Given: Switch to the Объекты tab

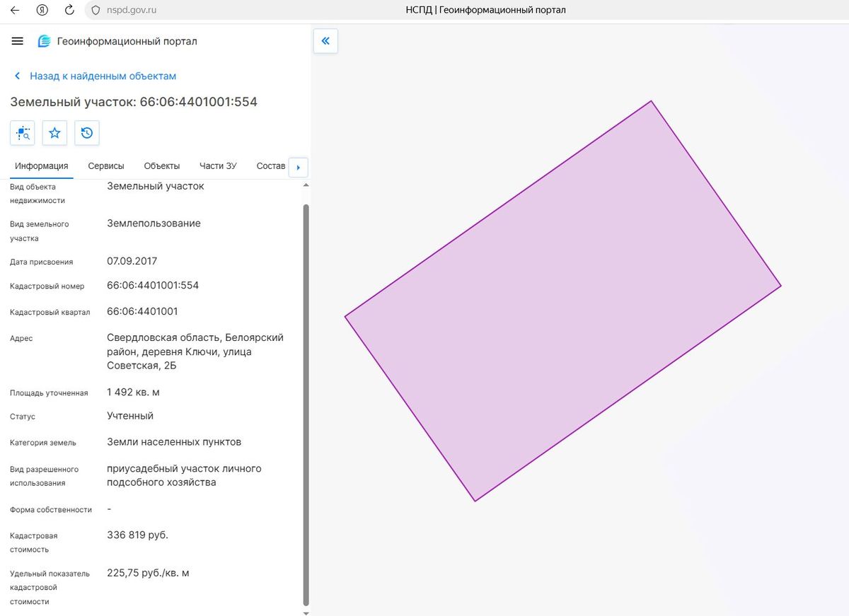Looking at the screenshot, I should click(162, 166).
